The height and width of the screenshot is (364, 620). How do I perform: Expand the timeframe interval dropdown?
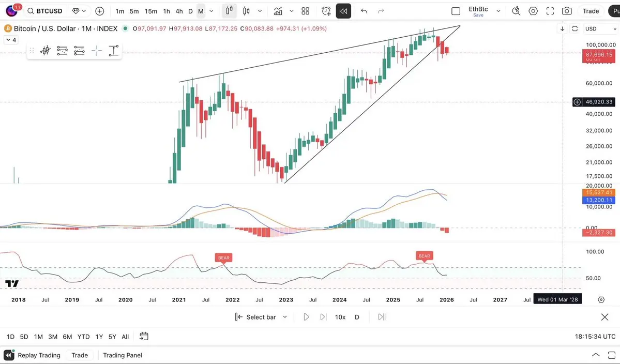tap(211, 11)
